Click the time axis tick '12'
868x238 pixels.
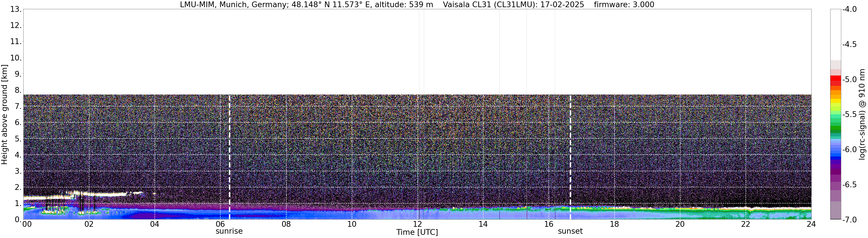pos(417,224)
